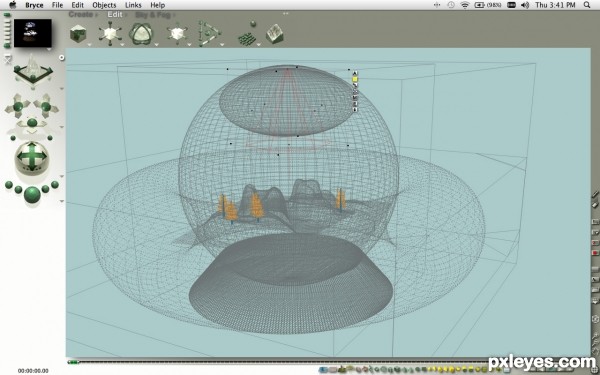
Task: Click the land-object down arrow icon beside selection
Action: 355,109
